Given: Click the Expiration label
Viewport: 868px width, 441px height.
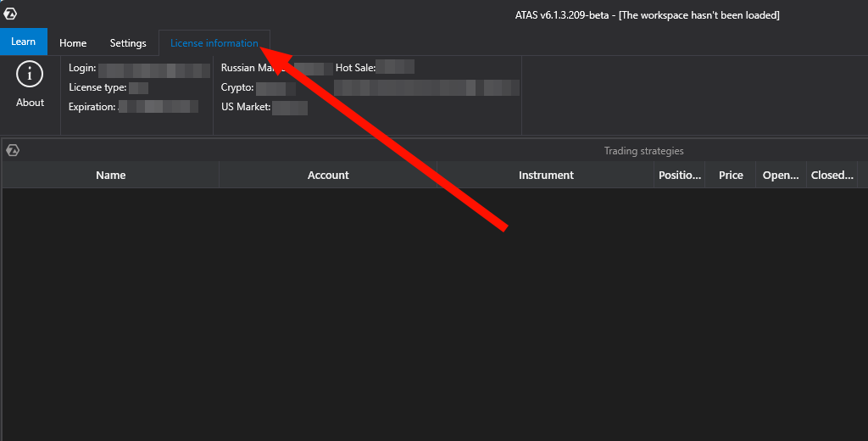Looking at the screenshot, I should click(x=92, y=107).
